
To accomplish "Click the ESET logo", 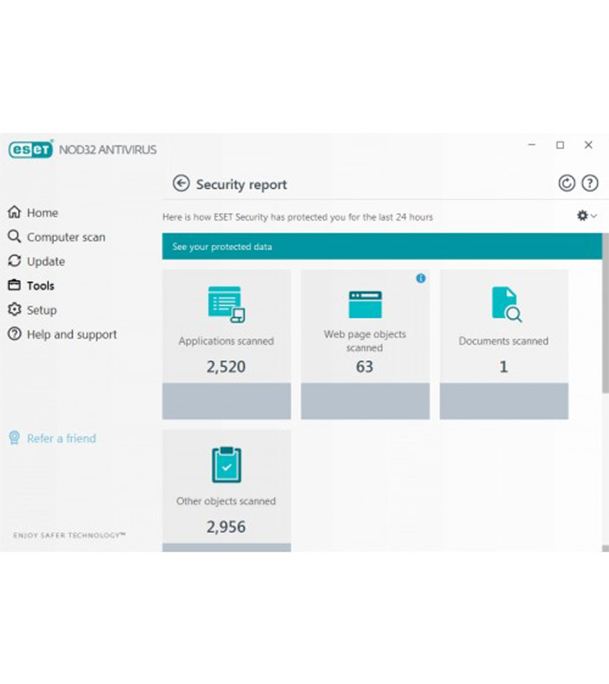I will point(31,149).
